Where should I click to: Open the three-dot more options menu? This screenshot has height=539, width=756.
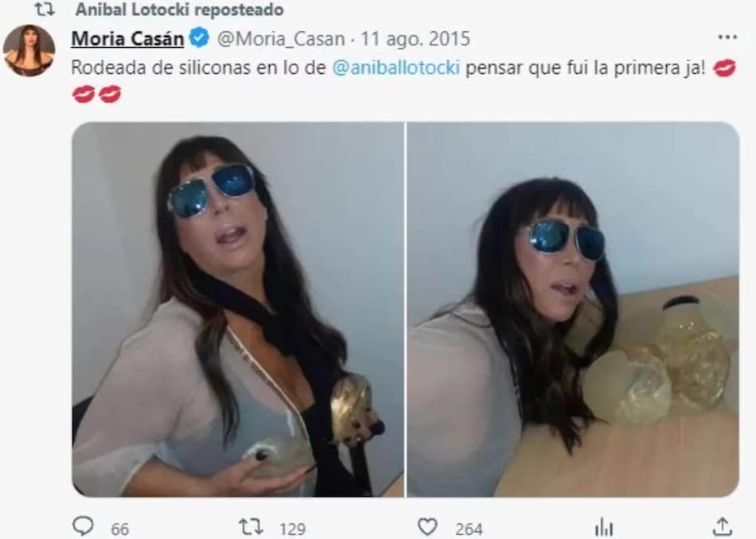[x=727, y=37]
